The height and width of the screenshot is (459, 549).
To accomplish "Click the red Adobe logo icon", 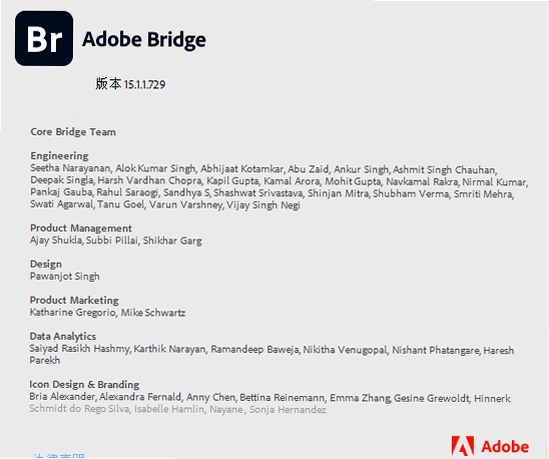I will [463, 446].
